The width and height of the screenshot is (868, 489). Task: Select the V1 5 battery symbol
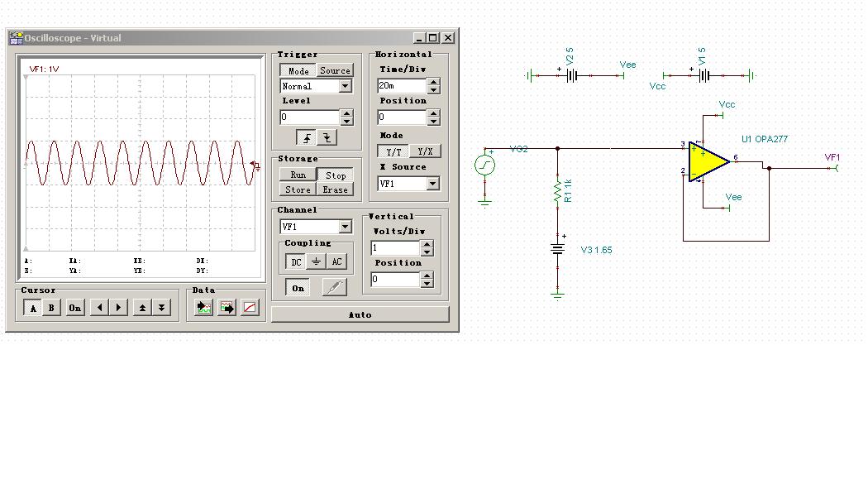click(703, 75)
